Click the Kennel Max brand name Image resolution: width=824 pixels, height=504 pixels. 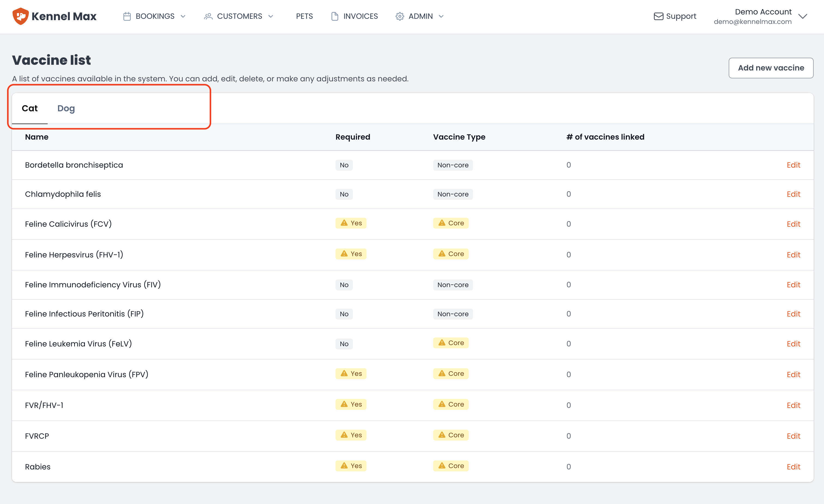point(64,16)
